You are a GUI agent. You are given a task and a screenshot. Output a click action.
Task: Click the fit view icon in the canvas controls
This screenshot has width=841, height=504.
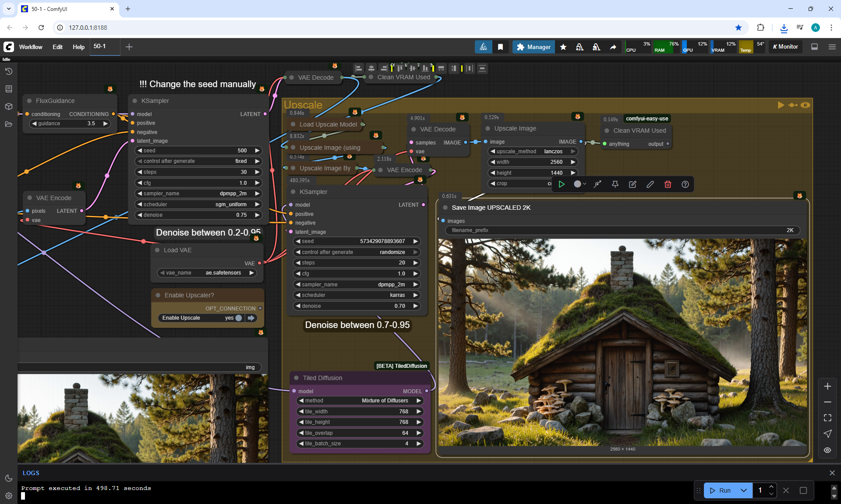point(827,418)
